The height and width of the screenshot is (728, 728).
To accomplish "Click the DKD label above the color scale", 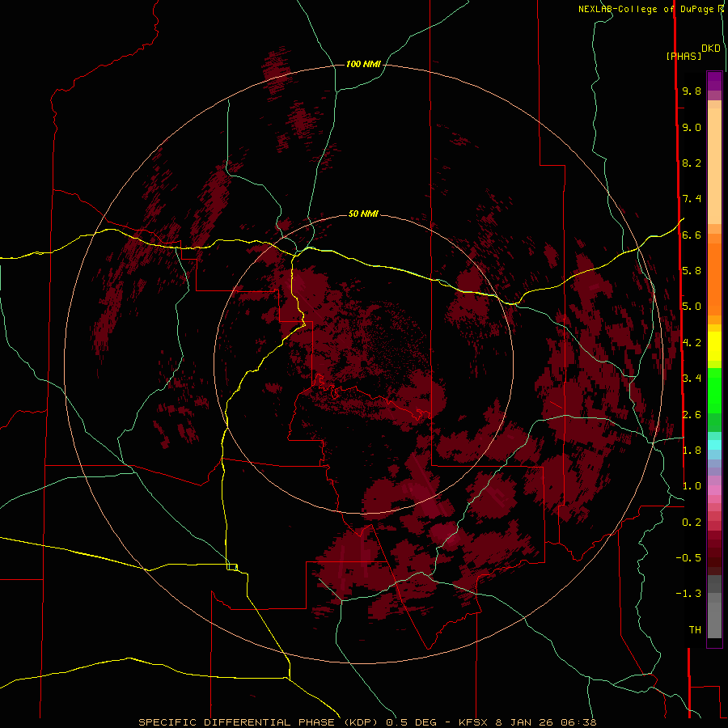I will (x=711, y=49).
